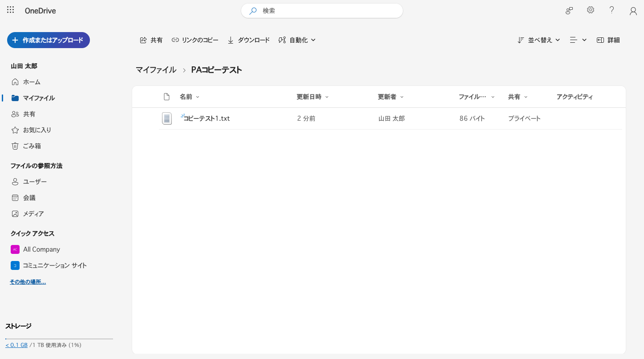The height and width of the screenshot is (359, 644).
Task: Click the star icon beside お気に入り
Action: click(15, 130)
